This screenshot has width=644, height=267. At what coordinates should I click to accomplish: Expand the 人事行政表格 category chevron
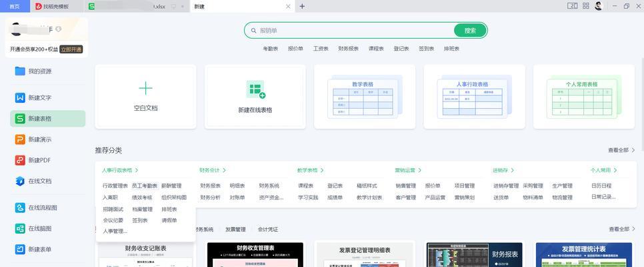pos(137,170)
